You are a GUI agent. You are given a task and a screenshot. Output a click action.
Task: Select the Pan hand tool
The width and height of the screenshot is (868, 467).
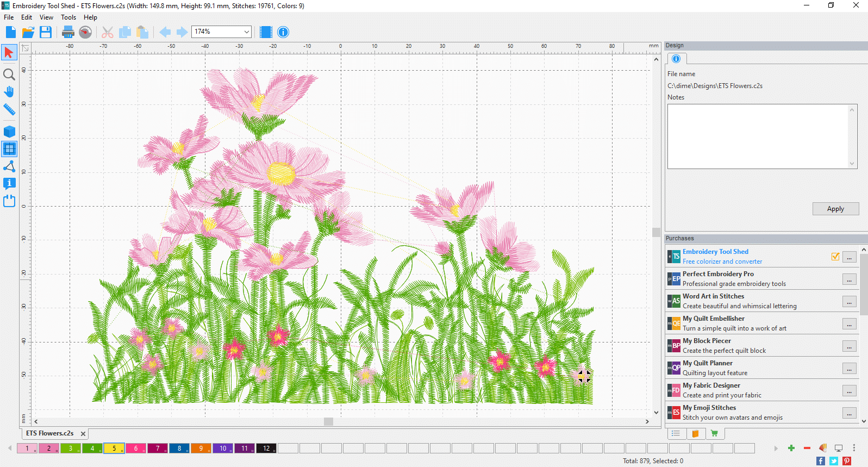pos(9,92)
